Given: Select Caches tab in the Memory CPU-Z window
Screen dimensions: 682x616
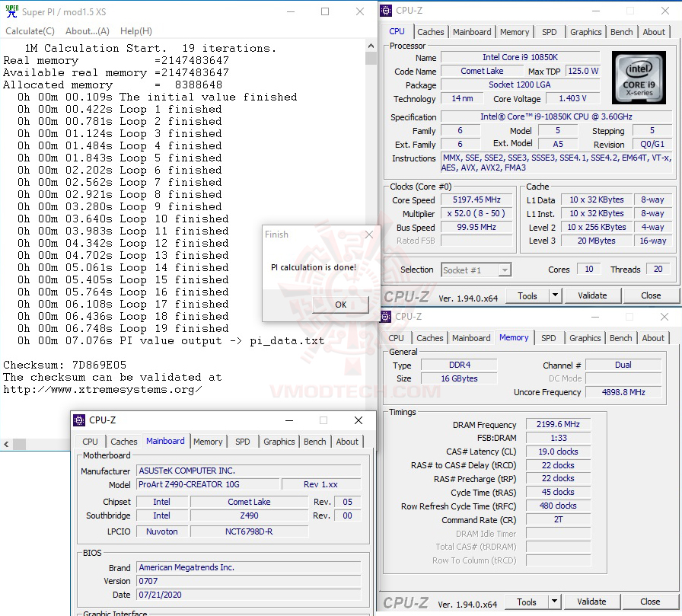Looking at the screenshot, I should 430,338.
